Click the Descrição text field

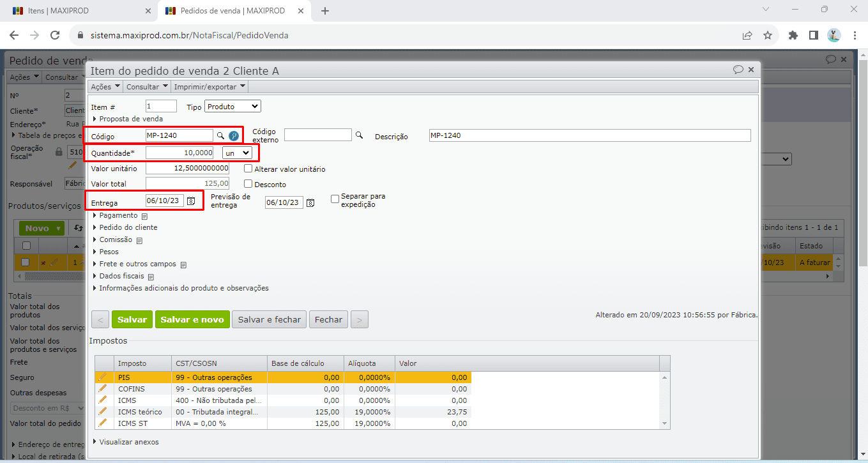[590, 135]
